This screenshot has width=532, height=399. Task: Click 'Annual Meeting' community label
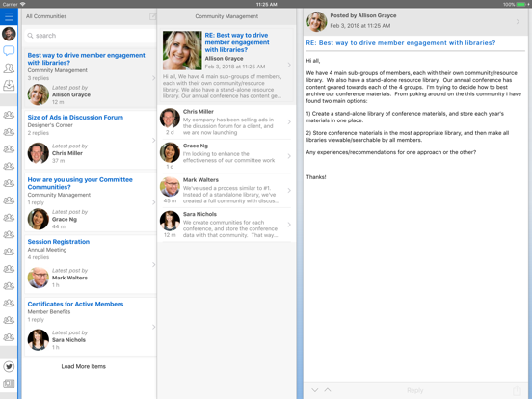47,250
